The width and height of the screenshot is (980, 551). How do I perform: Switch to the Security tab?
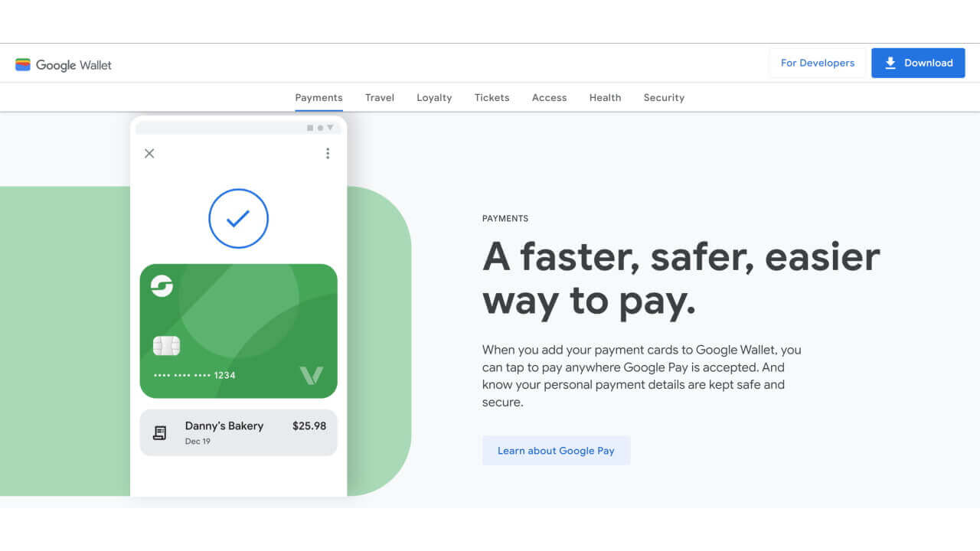click(664, 97)
